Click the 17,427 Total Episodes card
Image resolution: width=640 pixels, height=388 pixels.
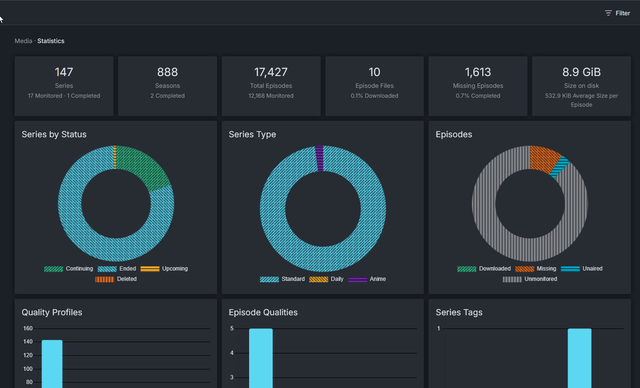click(271, 86)
